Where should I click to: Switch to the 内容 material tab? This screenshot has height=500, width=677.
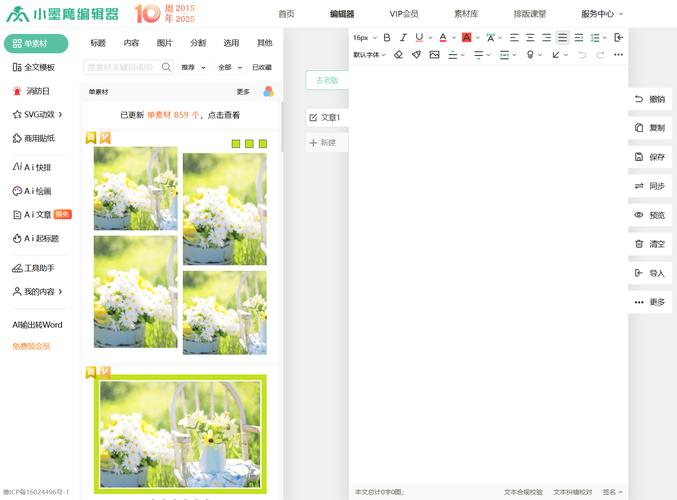pos(131,43)
